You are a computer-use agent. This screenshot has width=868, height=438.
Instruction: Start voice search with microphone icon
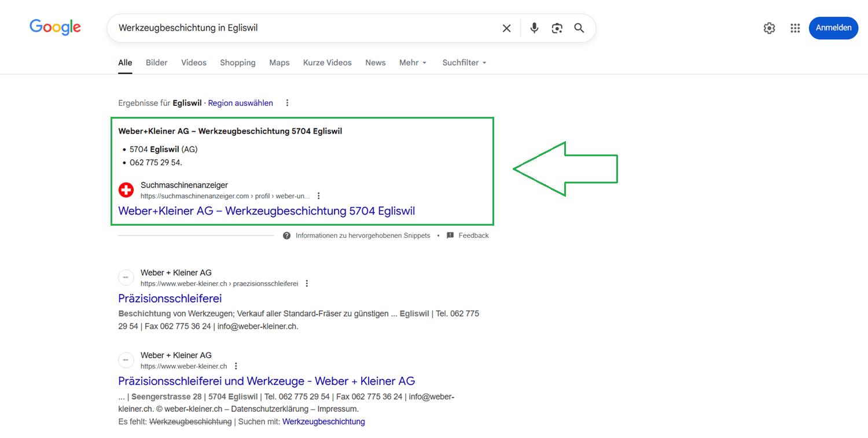click(x=534, y=28)
